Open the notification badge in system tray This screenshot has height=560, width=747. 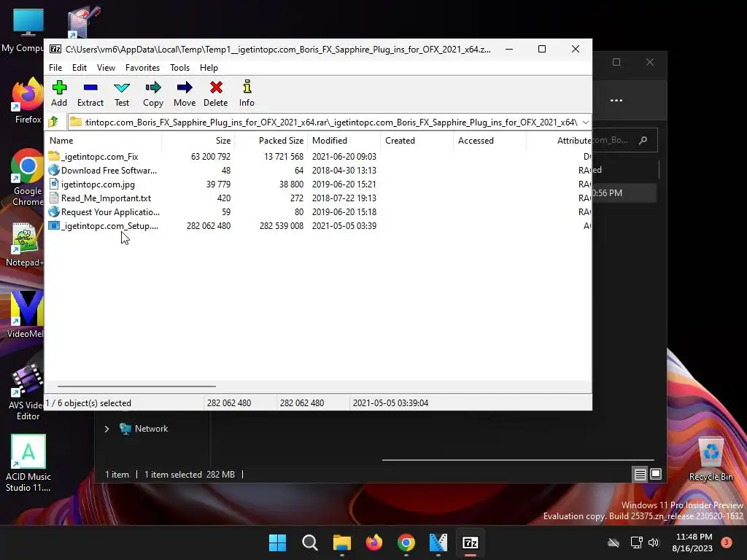(726, 542)
